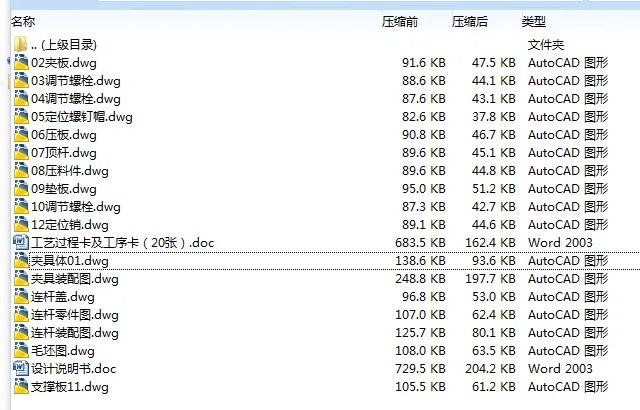Click the Word icon of 工艺过程卡及工序卡 document
The image size is (640, 410).
coord(21,242)
